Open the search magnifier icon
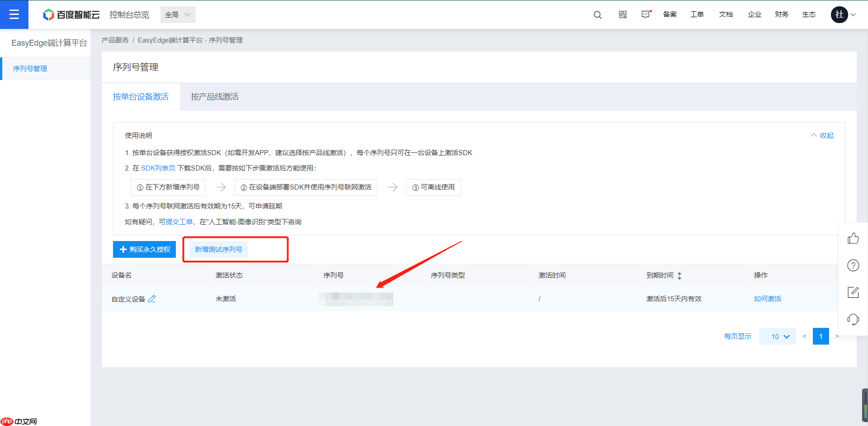The height and width of the screenshot is (426, 868). (597, 14)
